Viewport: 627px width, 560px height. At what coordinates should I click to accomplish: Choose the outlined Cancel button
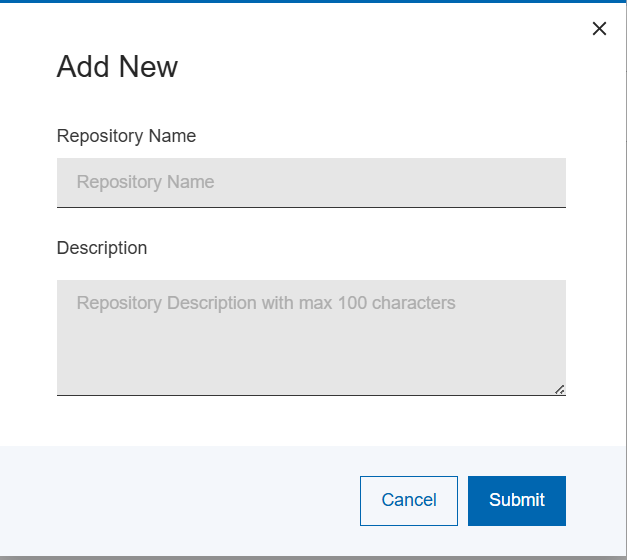click(x=409, y=500)
